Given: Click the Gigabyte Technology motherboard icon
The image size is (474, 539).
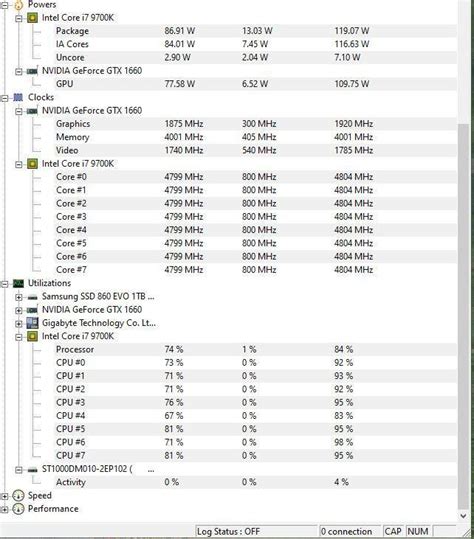Looking at the screenshot, I should (32, 323).
